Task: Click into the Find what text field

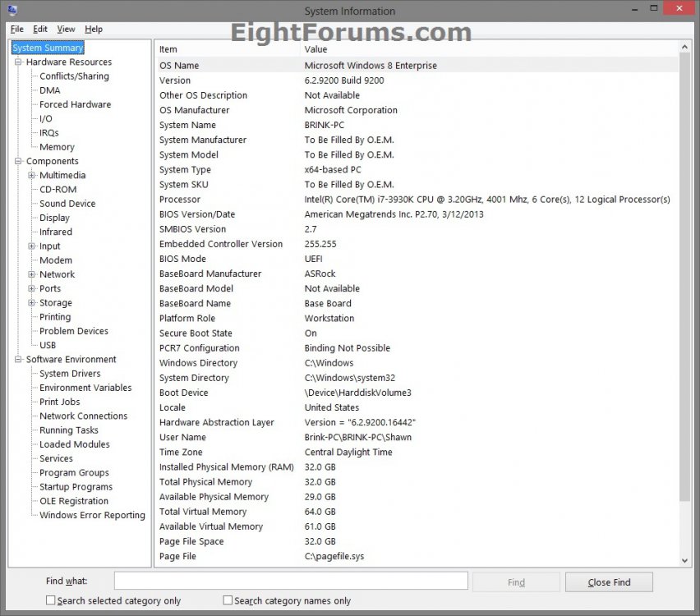Action: point(291,581)
